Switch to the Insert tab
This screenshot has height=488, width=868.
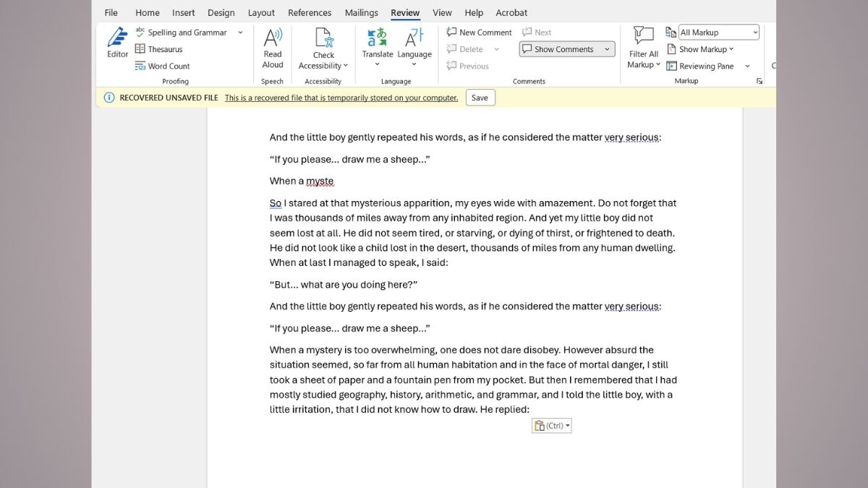184,12
